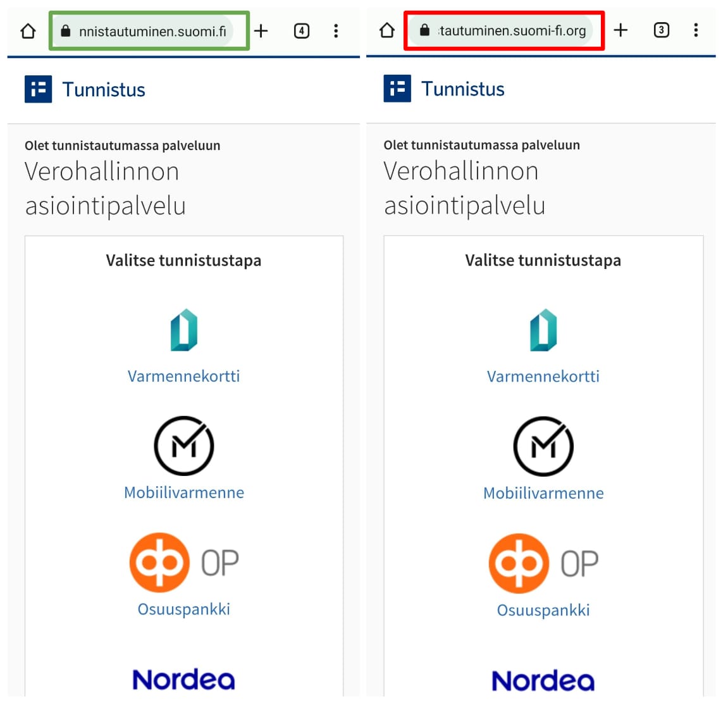Click the orange OP Osuuspankki logo
This screenshot has height=712, width=728.
[159, 562]
